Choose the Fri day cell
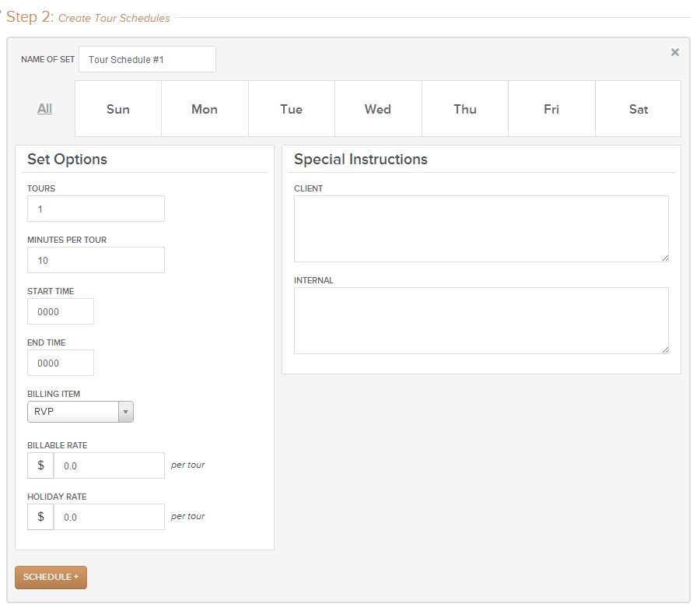The height and width of the screenshot is (611, 700). [x=551, y=109]
